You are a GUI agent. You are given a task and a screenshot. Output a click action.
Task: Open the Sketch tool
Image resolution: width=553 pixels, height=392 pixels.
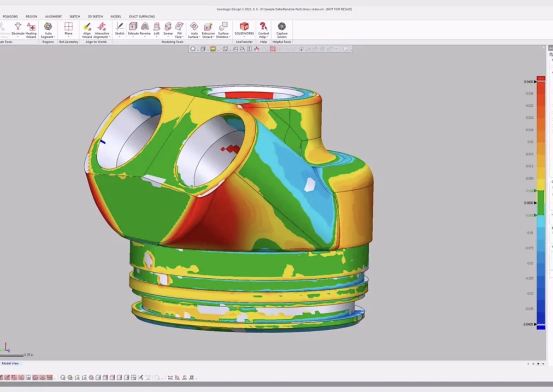pyautogui.click(x=119, y=29)
